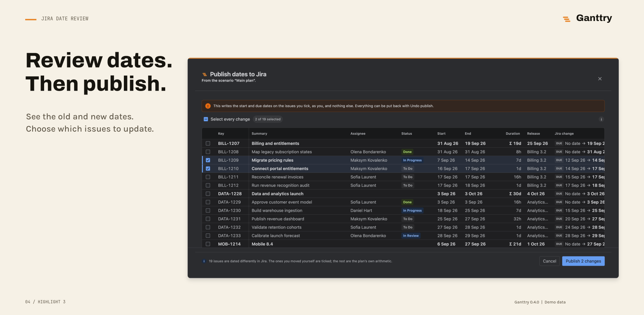
Task: Click the DUE badge in BILL-1207 row
Action: pos(559,143)
